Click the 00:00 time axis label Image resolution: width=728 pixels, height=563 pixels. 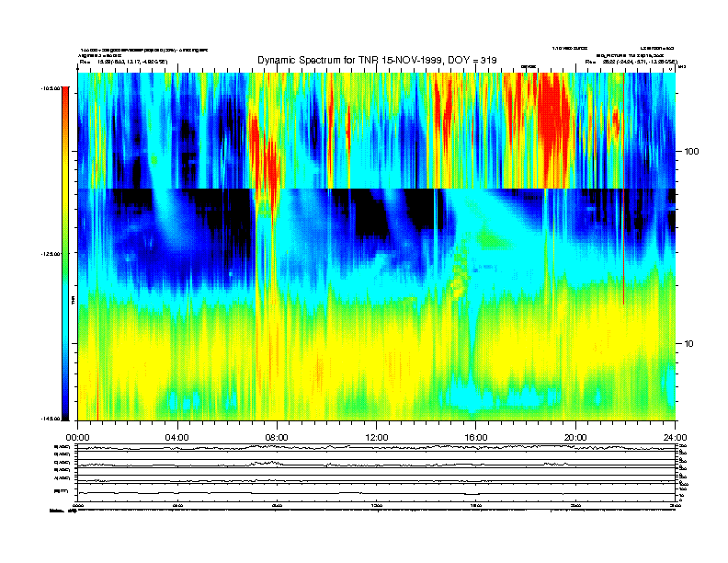[77, 438]
